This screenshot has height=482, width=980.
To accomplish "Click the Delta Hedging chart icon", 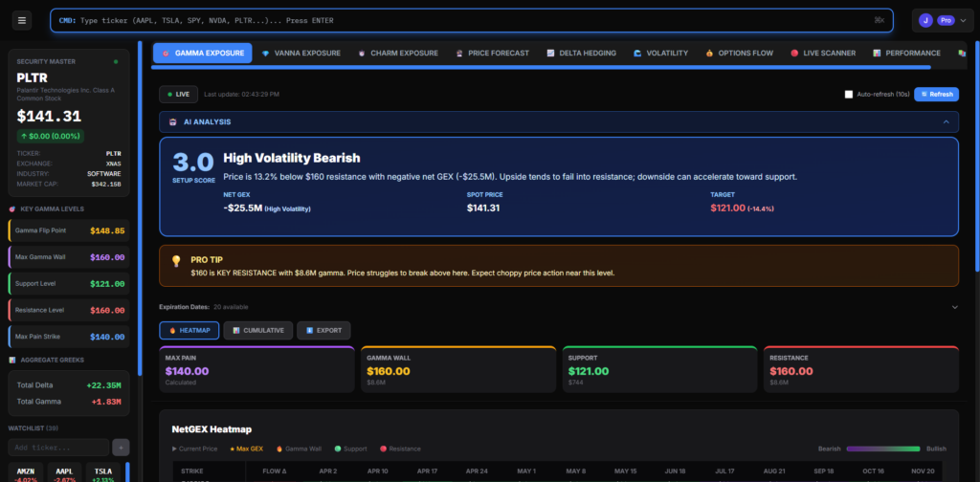I will 550,53.
